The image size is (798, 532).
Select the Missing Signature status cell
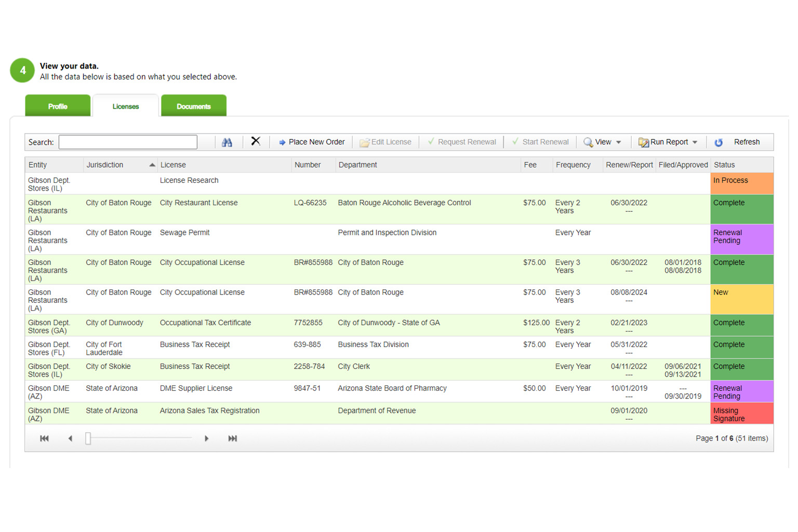(741, 414)
